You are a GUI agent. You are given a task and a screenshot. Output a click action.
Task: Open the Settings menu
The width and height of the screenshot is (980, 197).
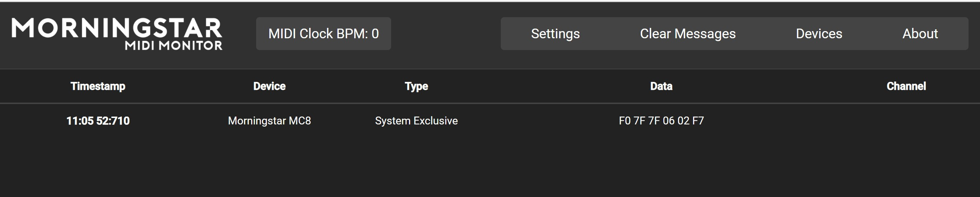(x=555, y=34)
